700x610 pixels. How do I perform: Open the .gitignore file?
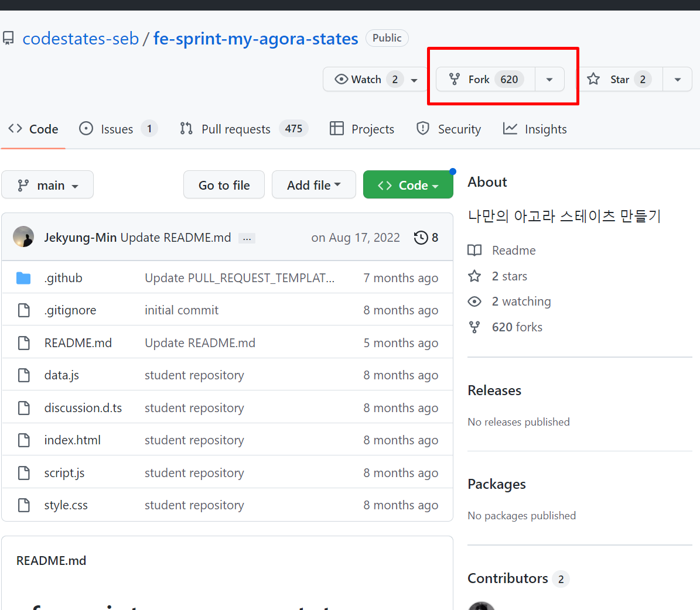[x=70, y=310]
